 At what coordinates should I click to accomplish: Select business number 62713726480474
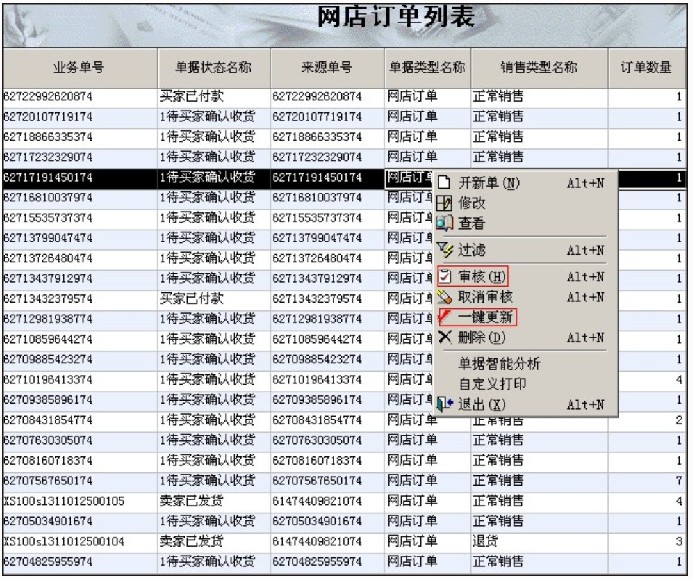pyautogui.click(x=48, y=258)
